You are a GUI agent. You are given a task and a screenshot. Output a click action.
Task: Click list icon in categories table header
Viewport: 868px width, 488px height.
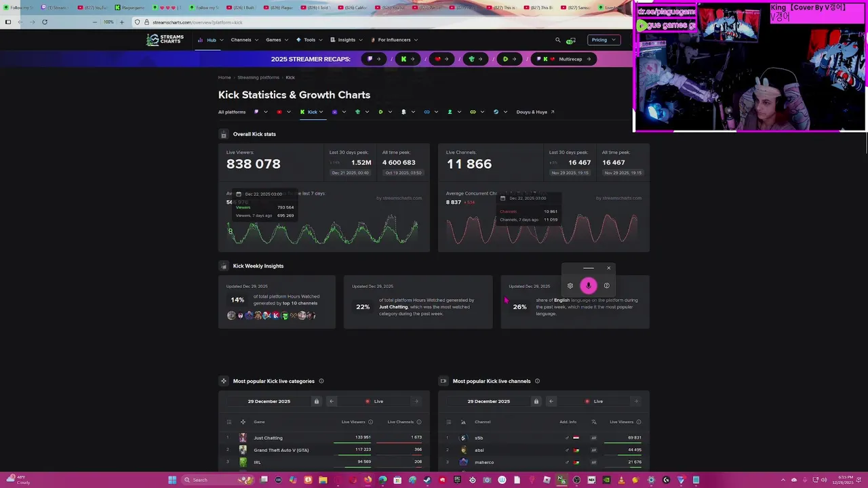pos(229,422)
